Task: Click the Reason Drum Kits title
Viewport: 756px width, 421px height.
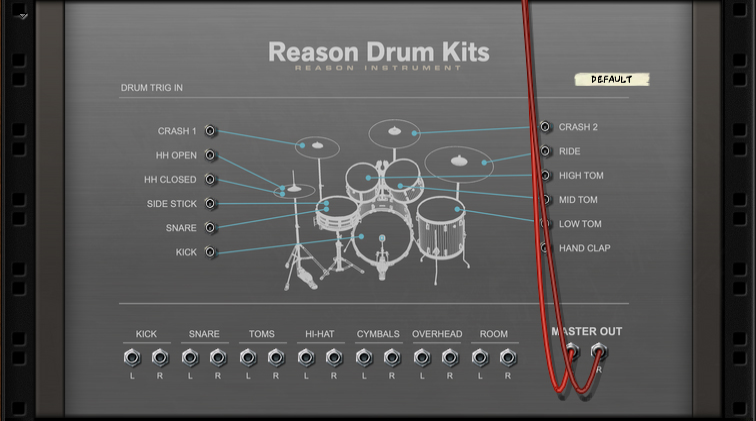Action: [x=379, y=52]
